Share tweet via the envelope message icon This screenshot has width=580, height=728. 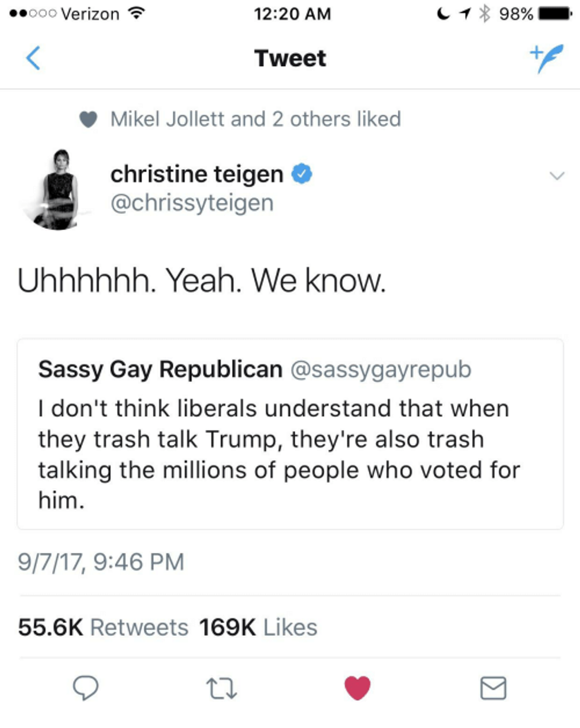click(x=492, y=688)
